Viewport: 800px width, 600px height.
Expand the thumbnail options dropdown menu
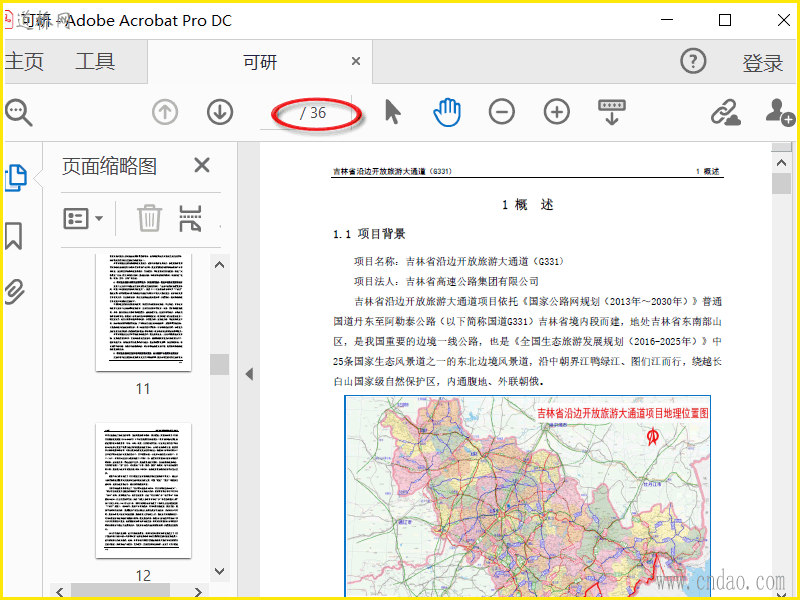click(83, 218)
